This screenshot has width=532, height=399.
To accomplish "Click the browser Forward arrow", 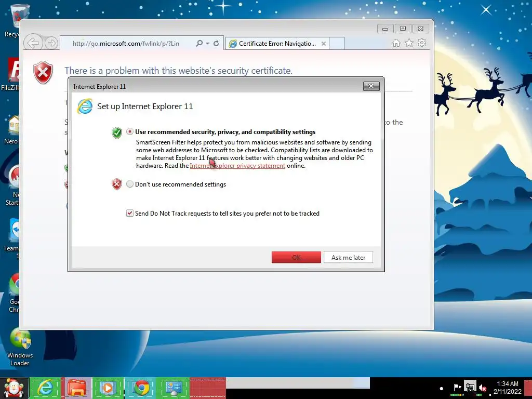I will [x=51, y=43].
